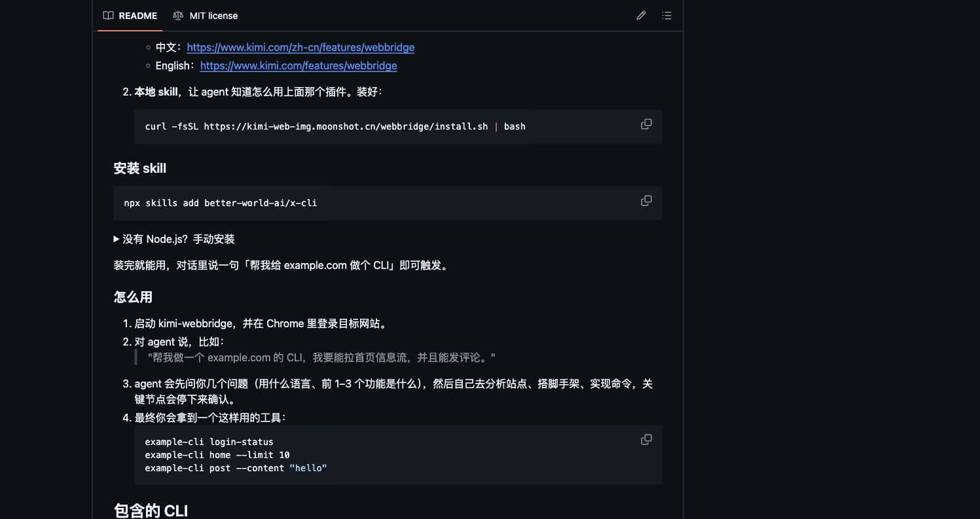This screenshot has height=519, width=980.
Task: Open the README tab
Action: [130, 16]
